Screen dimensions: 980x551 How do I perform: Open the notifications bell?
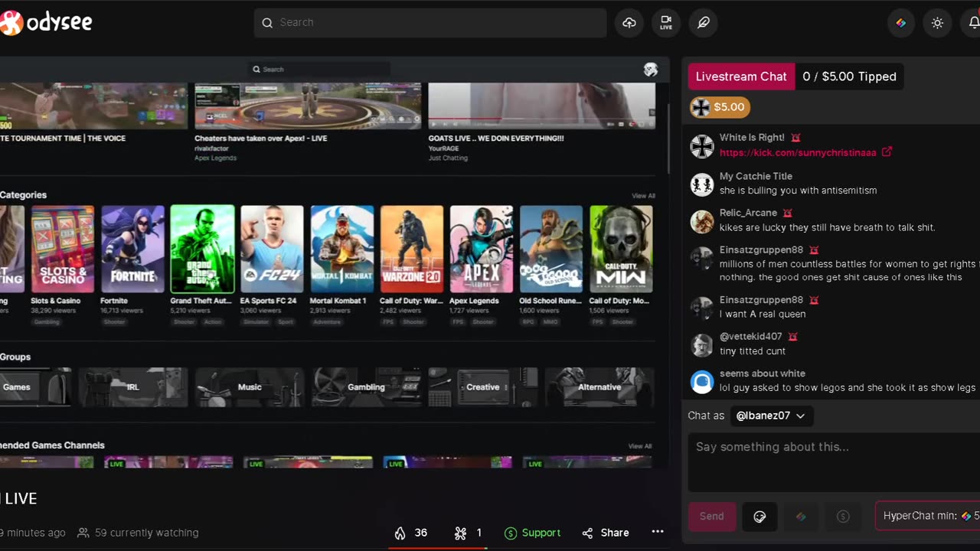(x=972, y=23)
